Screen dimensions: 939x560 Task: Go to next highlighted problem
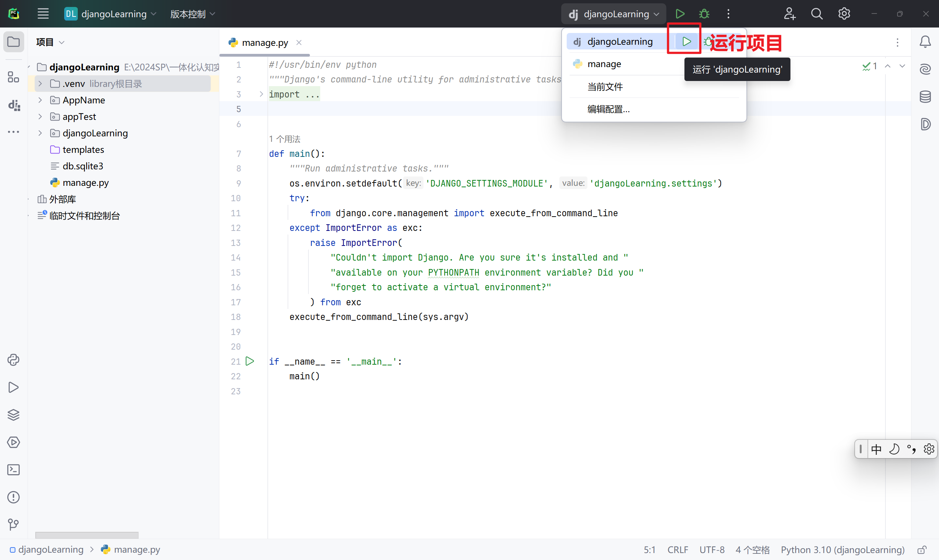point(902,66)
